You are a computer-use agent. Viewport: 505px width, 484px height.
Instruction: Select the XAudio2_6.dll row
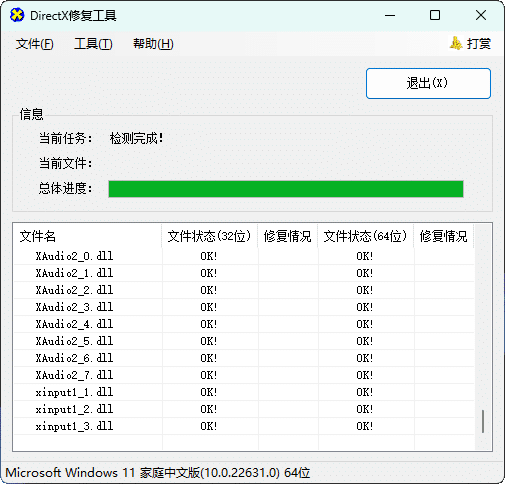[x=244, y=358]
